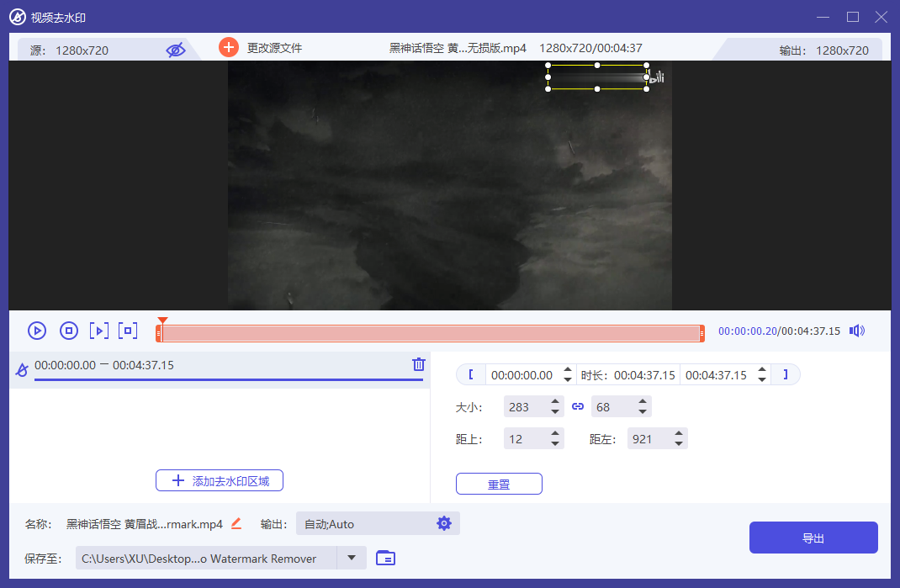The width and height of the screenshot is (900, 588).
Task: Toggle the source preview eye icon
Action: pyautogui.click(x=175, y=50)
